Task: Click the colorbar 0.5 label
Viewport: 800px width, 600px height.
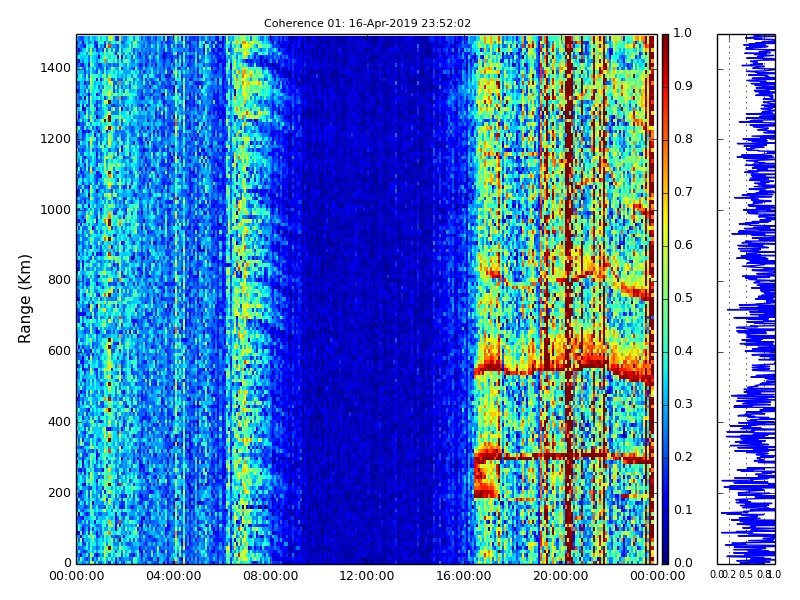Action: pos(683,298)
